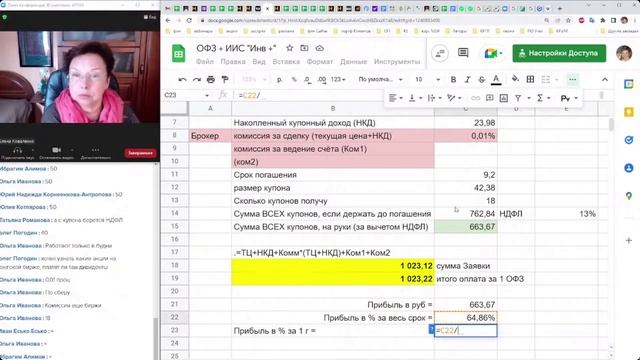
Task: Click the move to folder icon
Action: pyautogui.click(x=304, y=48)
